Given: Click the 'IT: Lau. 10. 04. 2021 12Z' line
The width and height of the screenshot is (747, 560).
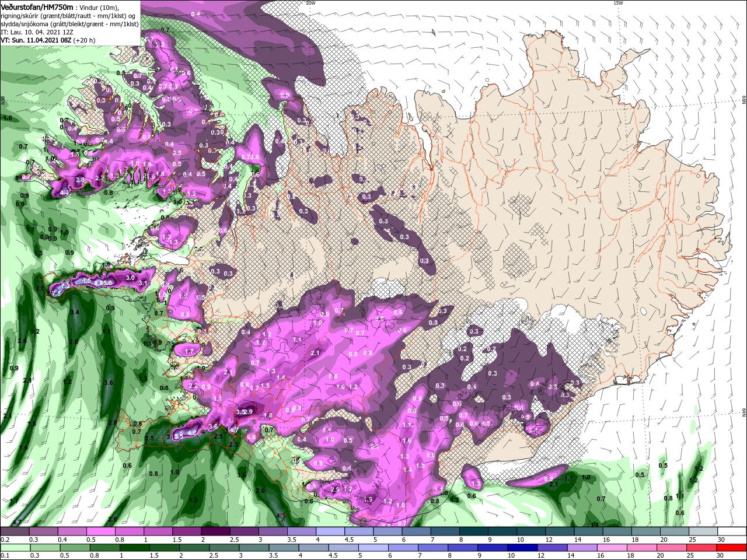Looking at the screenshot, I should pyautogui.click(x=37, y=32).
